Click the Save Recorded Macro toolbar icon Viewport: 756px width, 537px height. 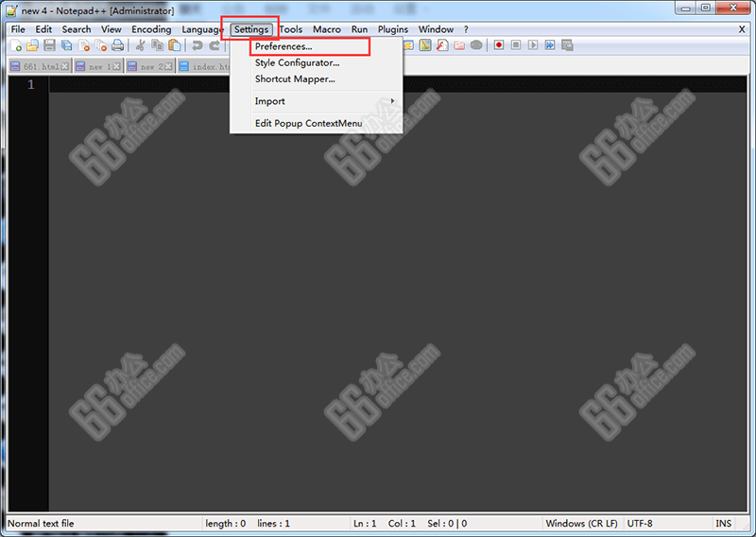[567, 45]
